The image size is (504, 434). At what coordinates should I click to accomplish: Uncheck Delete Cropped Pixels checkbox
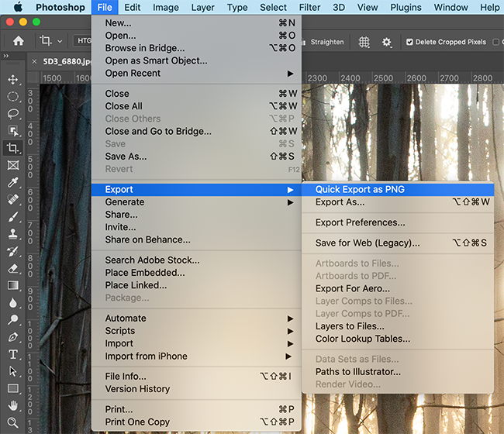pos(410,42)
